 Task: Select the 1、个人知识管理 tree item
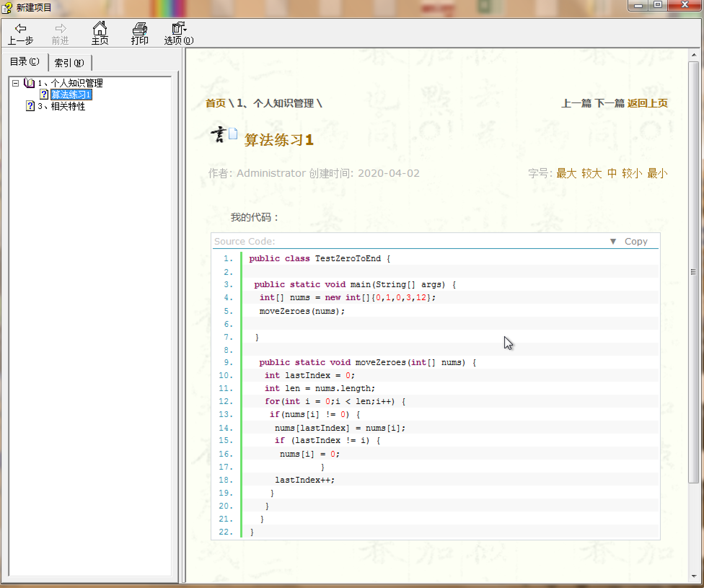coord(71,83)
